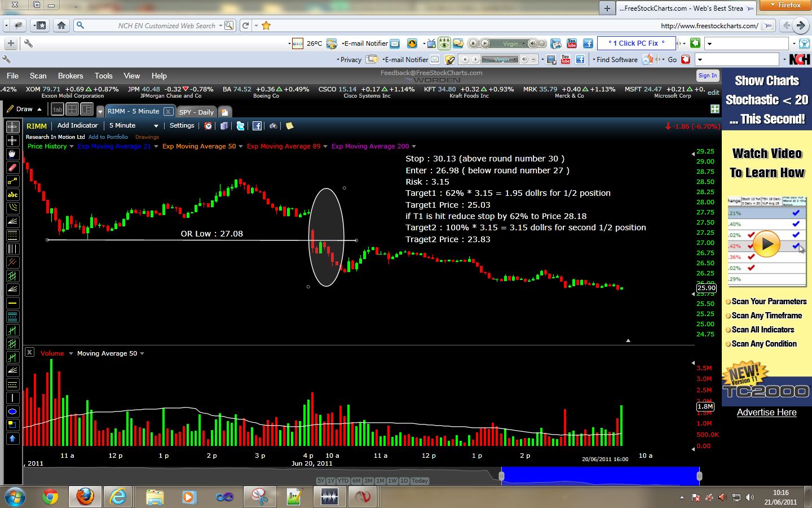Add a new chart tab

click(x=224, y=112)
